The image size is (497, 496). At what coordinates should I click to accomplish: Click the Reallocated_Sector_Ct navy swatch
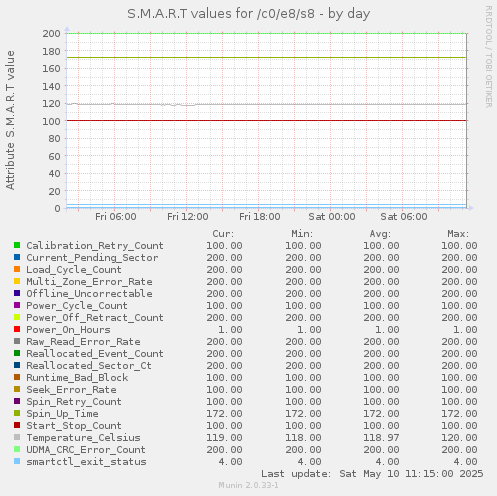17,365
